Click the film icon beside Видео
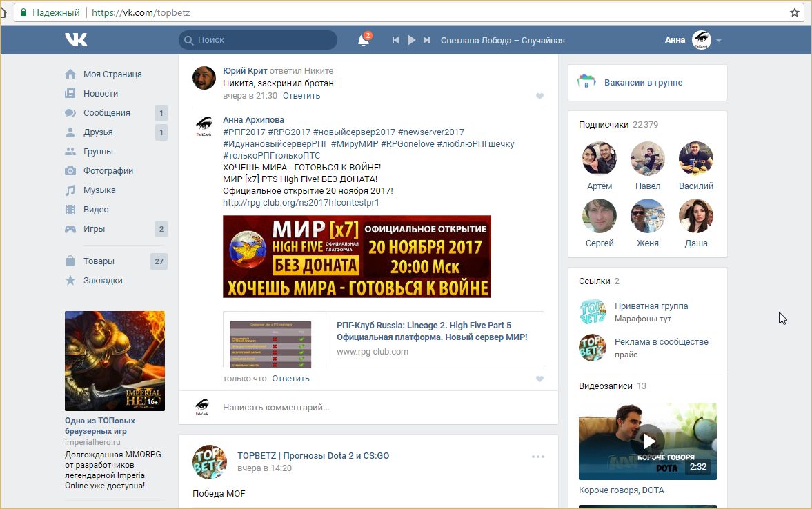 click(x=70, y=209)
